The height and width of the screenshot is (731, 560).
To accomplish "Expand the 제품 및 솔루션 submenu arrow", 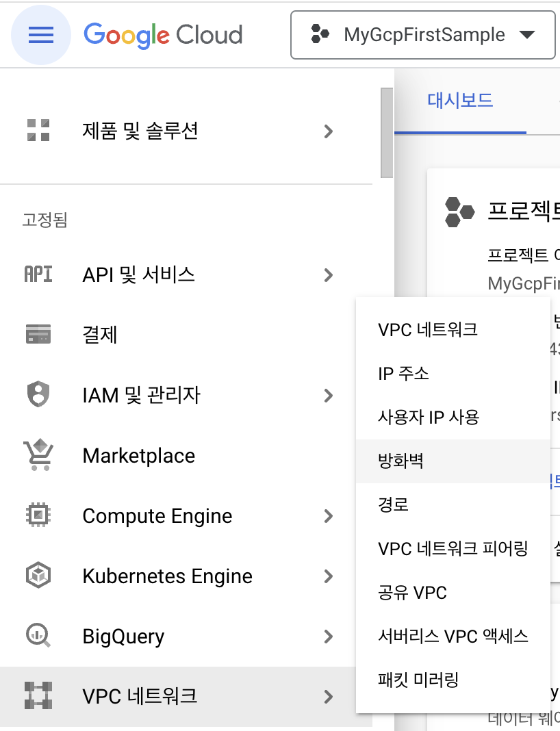I will (x=328, y=131).
